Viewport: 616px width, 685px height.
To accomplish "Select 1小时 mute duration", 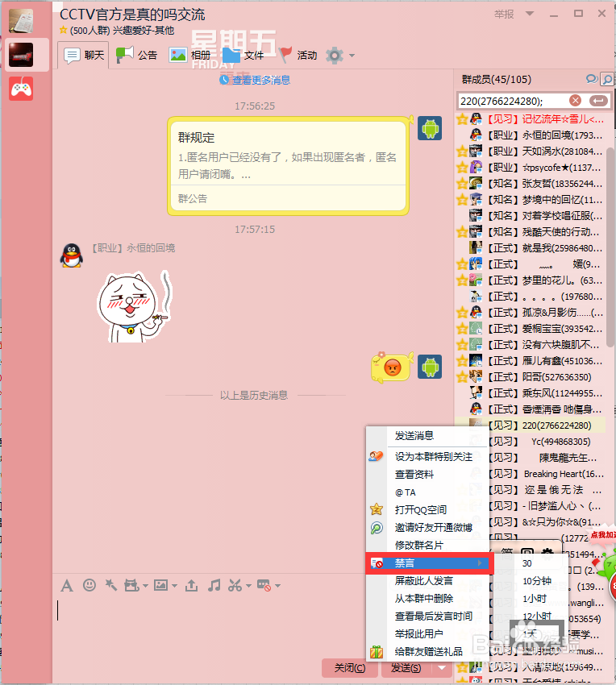I will coord(535,599).
